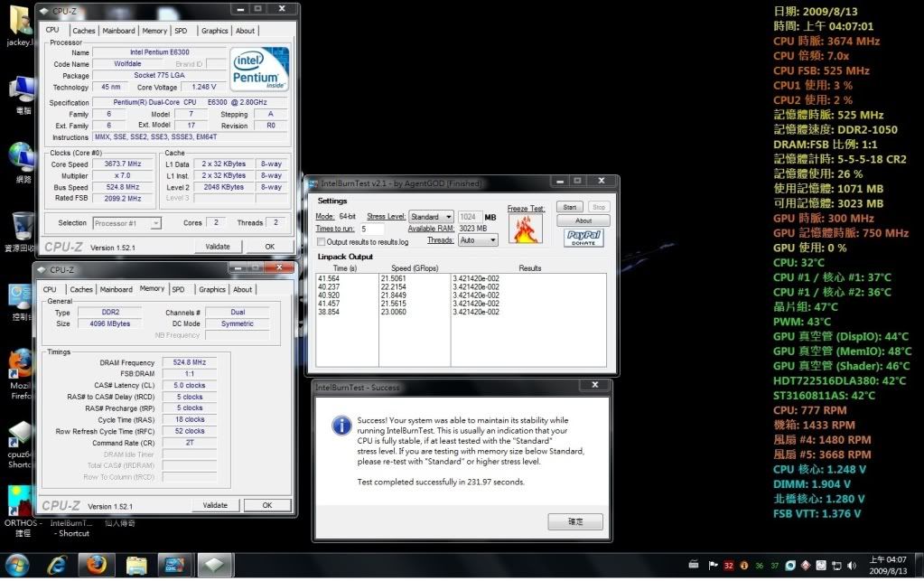Click Validate in upper CPU-Z window
The image size is (924, 581).
click(218, 247)
